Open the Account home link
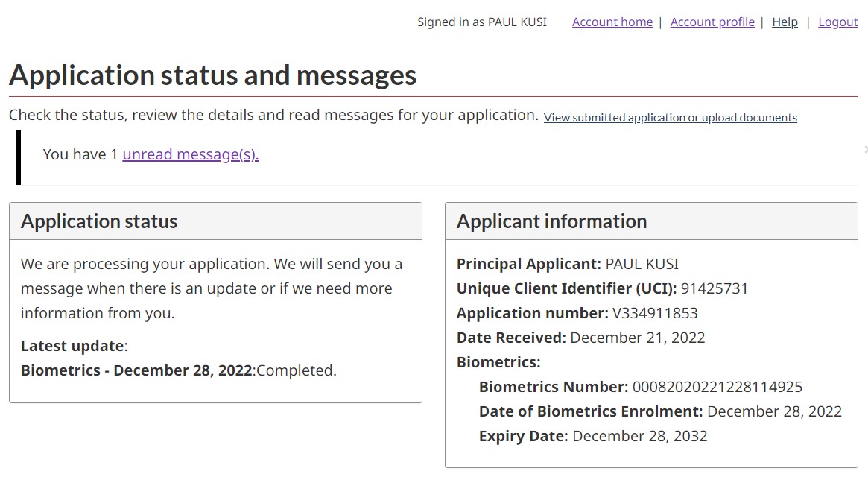Viewport: 868px width, 477px height. click(x=612, y=22)
